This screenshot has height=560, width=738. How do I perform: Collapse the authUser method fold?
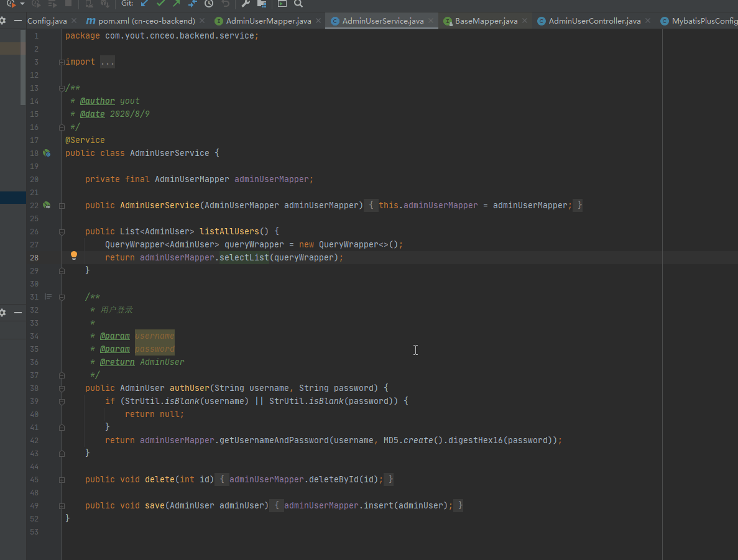62,388
